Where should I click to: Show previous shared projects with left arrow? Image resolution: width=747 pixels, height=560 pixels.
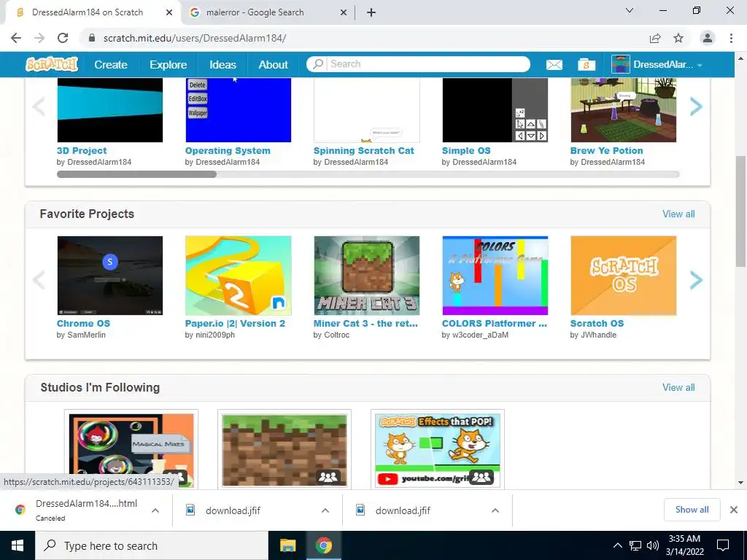tap(39, 106)
